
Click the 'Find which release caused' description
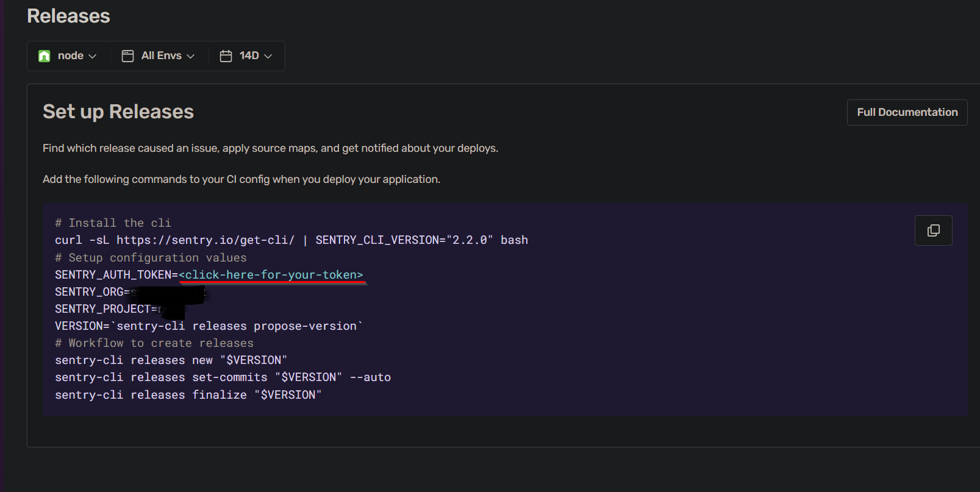tap(270, 148)
